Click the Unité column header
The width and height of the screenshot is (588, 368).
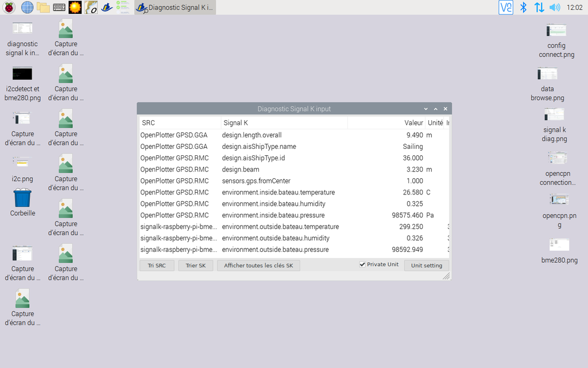(435, 123)
